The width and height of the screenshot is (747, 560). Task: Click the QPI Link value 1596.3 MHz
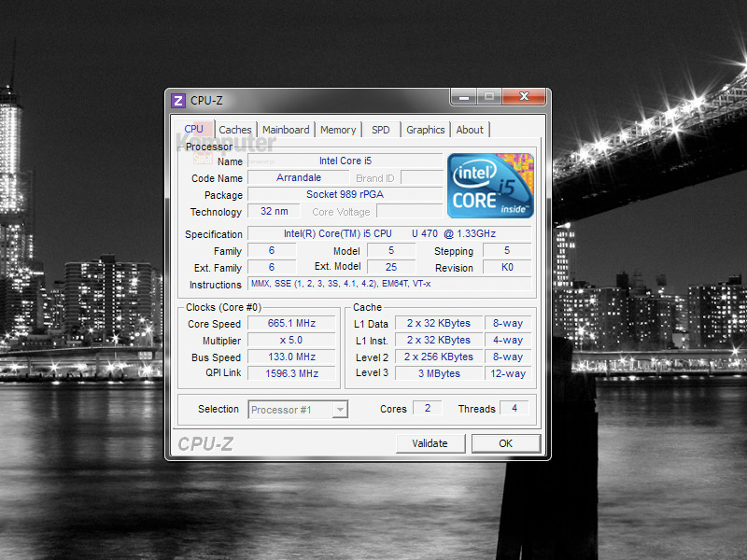pyautogui.click(x=291, y=373)
